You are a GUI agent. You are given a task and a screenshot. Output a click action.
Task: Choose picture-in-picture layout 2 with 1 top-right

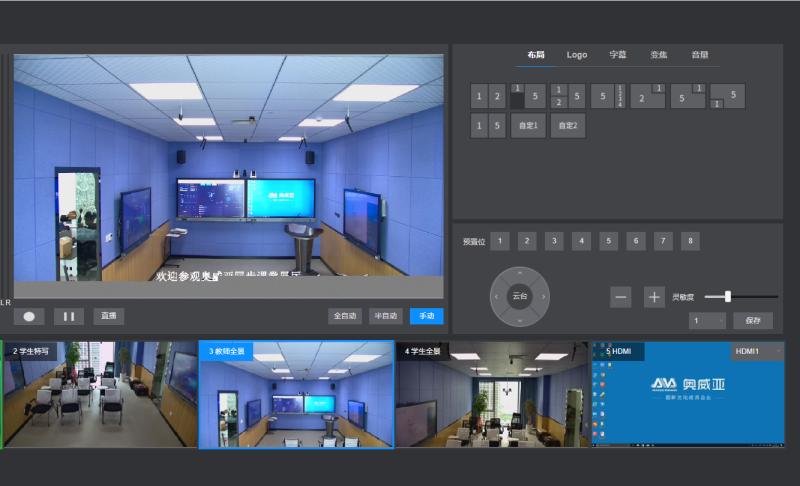648,96
